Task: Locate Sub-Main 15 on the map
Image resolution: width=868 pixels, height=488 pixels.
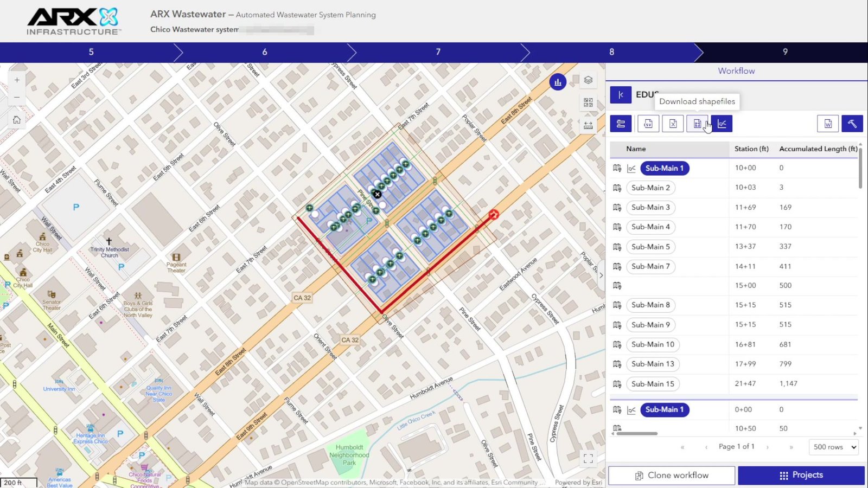Action: click(617, 384)
